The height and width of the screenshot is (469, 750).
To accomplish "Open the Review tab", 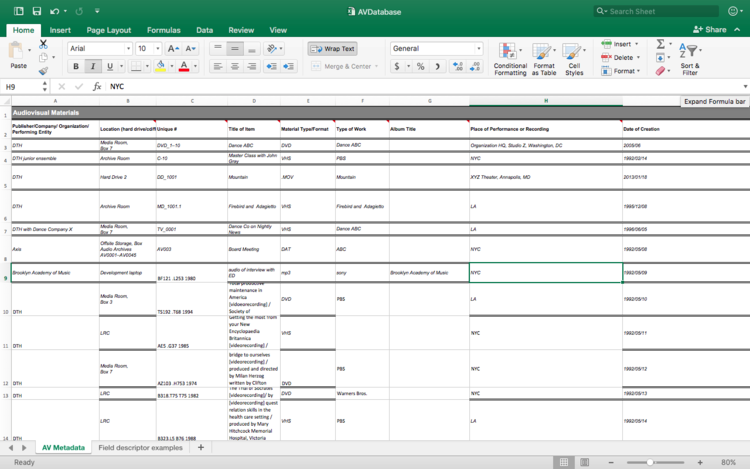I will (x=241, y=30).
